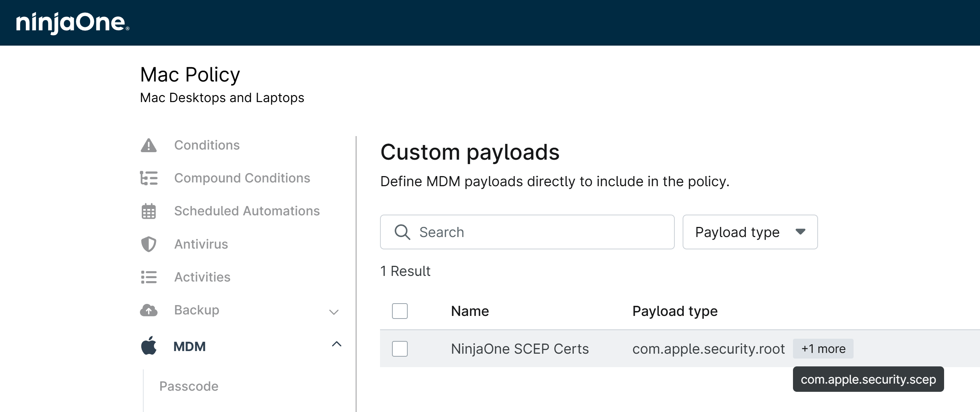Click the Custom payloads heading
The width and height of the screenshot is (980, 412).
(470, 152)
